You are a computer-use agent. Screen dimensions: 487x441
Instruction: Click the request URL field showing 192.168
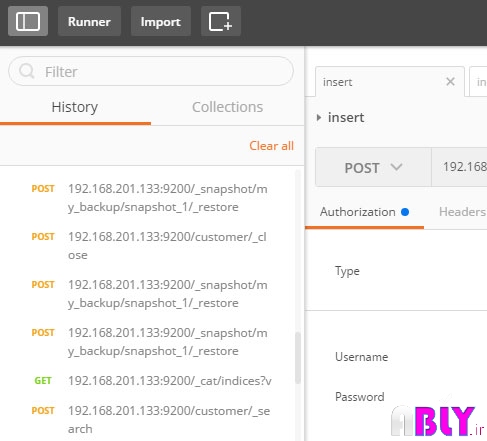pyautogui.click(x=460, y=167)
